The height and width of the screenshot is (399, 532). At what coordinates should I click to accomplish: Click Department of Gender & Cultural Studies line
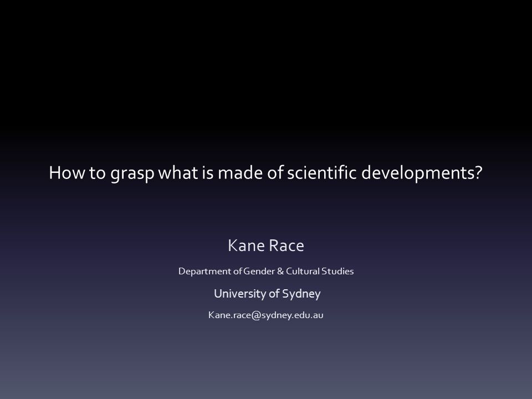click(x=266, y=271)
